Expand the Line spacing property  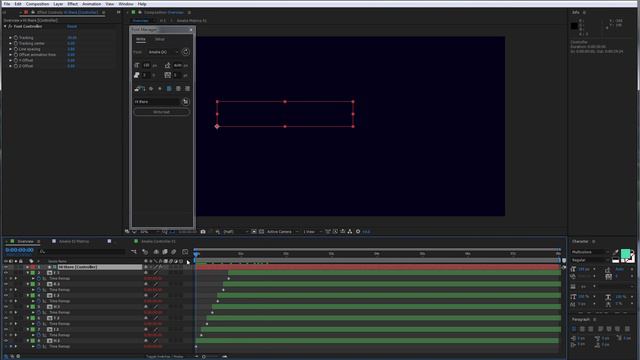(11, 49)
